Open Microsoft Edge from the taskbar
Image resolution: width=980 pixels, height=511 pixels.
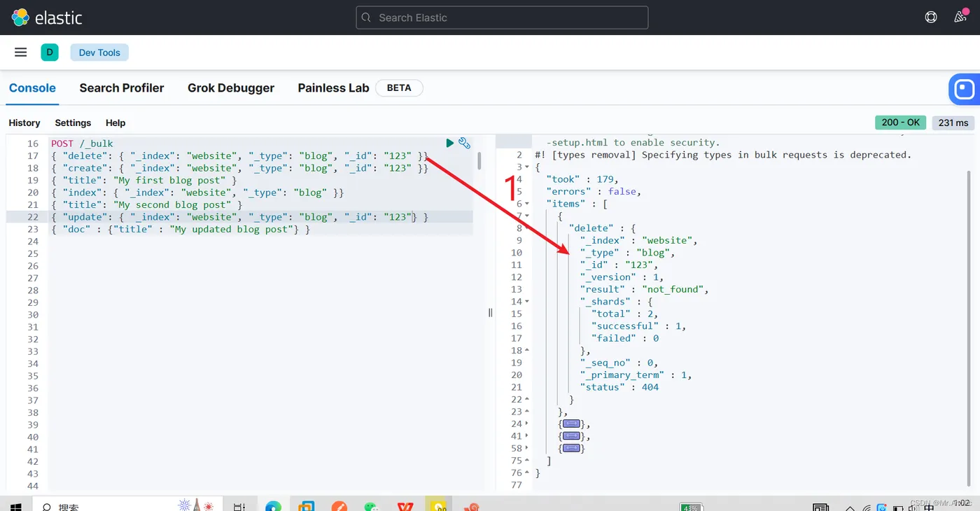pyautogui.click(x=274, y=506)
